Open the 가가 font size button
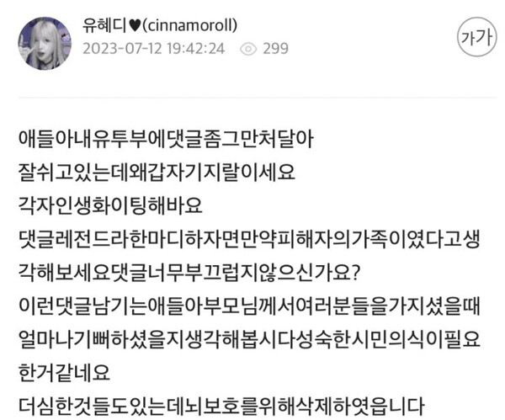 click(x=477, y=37)
